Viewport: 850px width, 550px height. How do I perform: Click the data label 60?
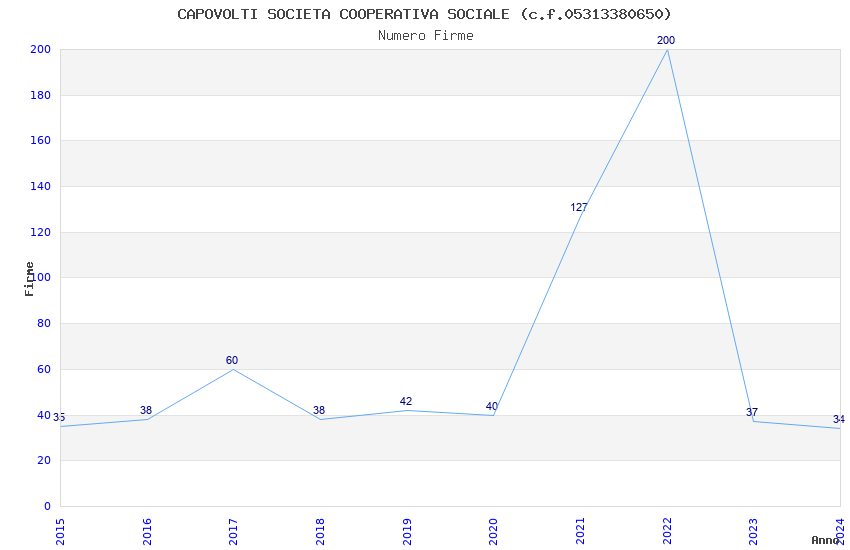pyautogui.click(x=231, y=360)
